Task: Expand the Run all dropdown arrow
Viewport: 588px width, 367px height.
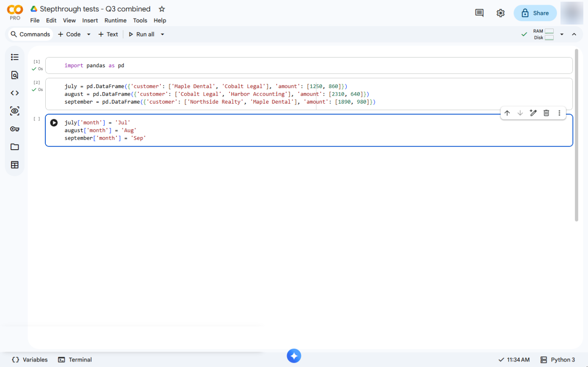Action: click(x=162, y=34)
